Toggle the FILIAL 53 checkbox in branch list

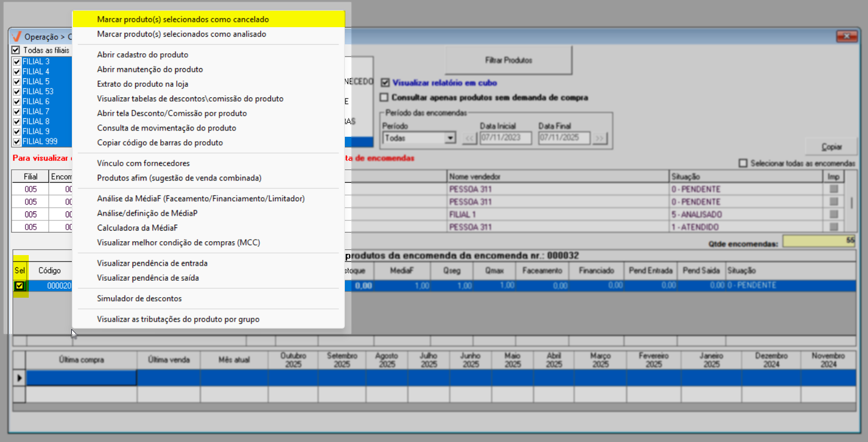coord(17,92)
